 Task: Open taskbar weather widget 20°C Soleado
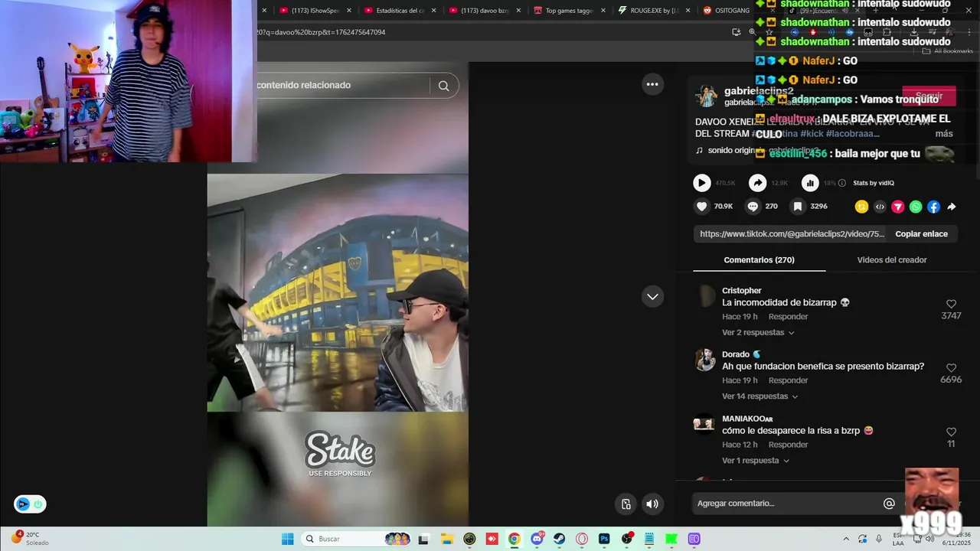tap(30, 539)
